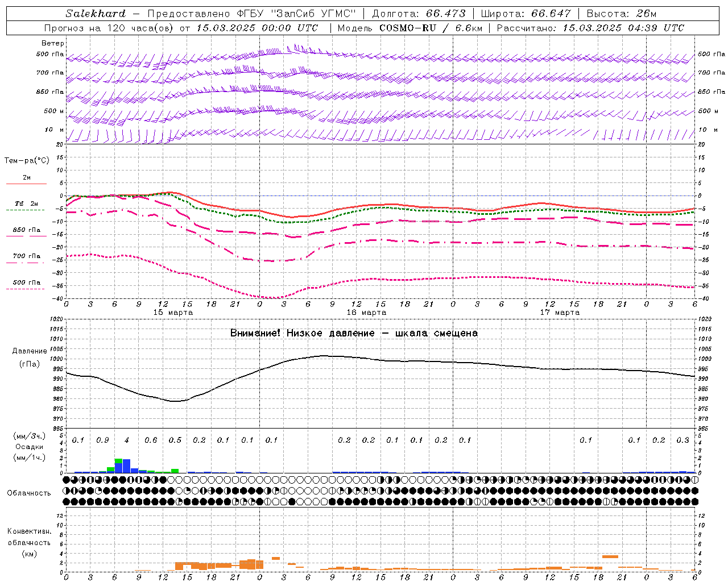Click the "Ветер" wind section label
The width and height of the screenshot is (728, 582).
tap(53, 43)
